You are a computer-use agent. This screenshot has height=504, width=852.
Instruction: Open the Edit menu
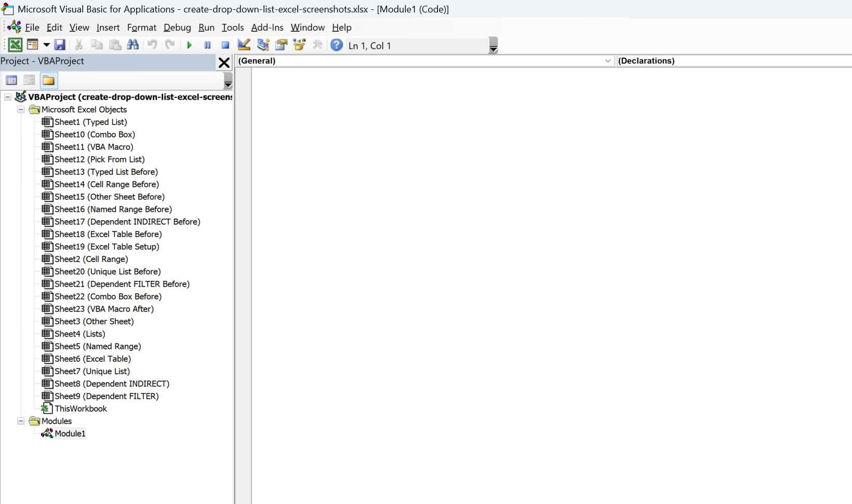[x=55, y=28]
